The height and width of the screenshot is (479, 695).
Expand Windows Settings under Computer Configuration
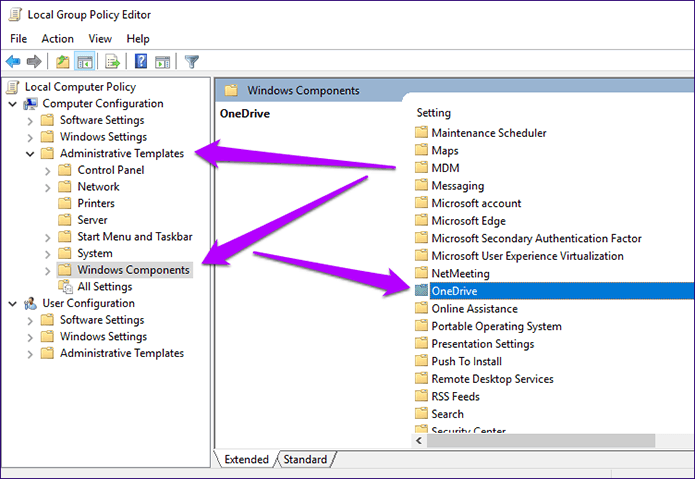pyautogui.click(x=30, y=138)
